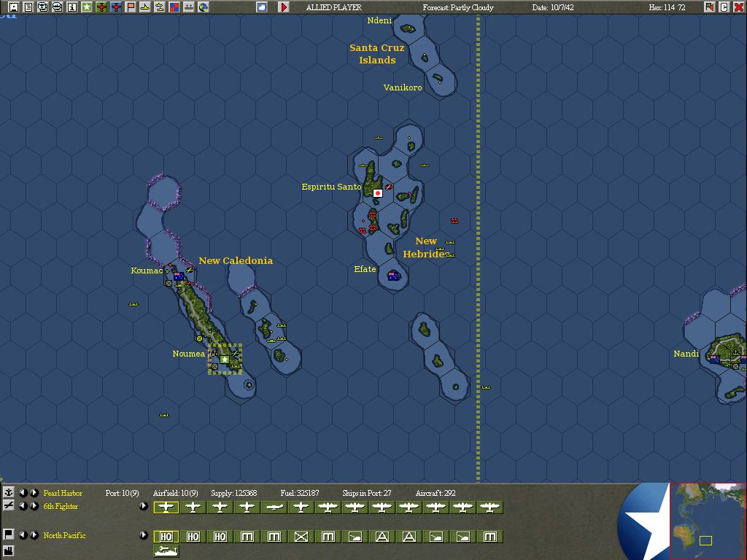Select the highlighted fighter plane unit icon
747x560 pixels.
click(166, 507)
